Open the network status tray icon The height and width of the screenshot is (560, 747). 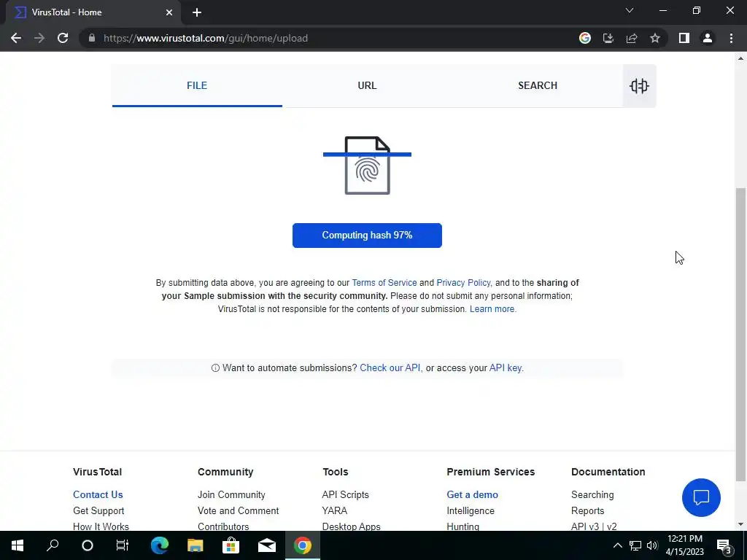click(635, 545)
